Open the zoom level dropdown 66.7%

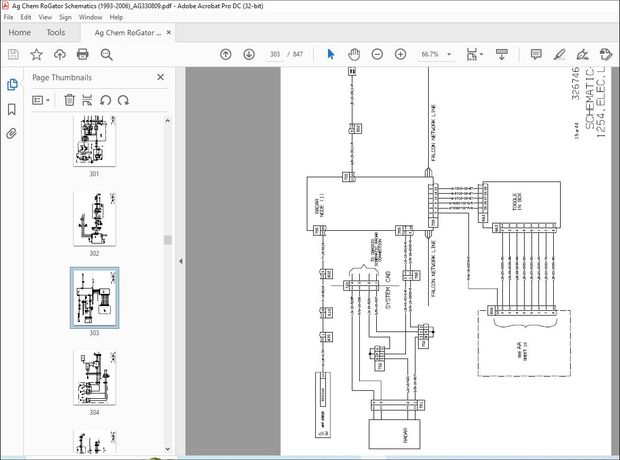coord(436,54)
